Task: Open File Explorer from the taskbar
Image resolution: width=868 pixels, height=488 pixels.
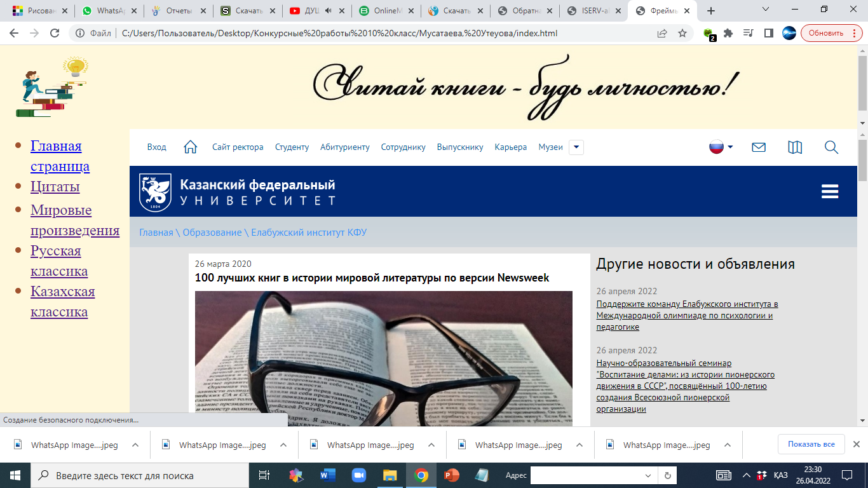Action: pos(390,475)
